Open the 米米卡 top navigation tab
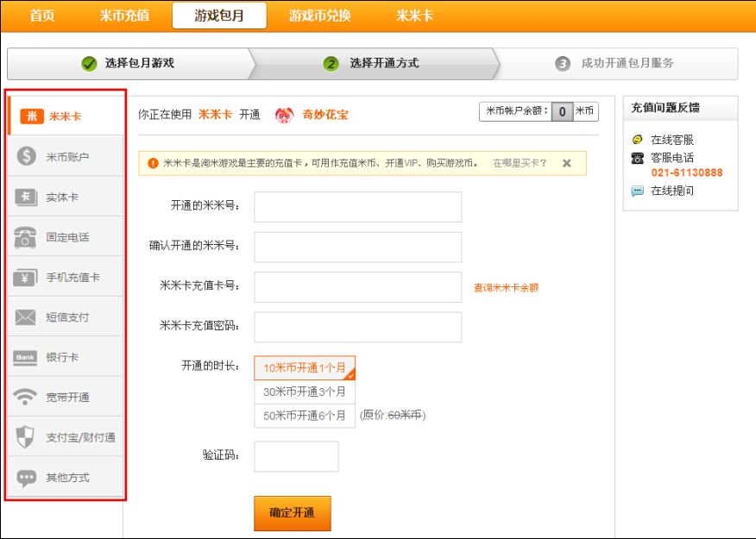 point(414,16)
